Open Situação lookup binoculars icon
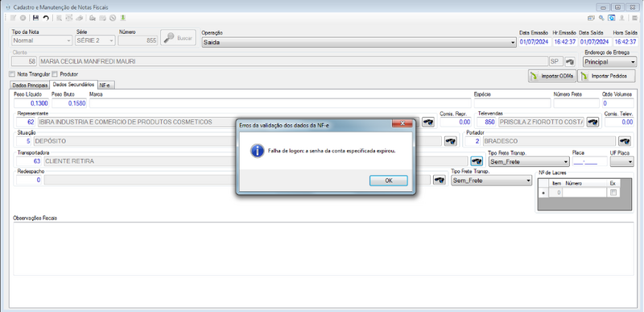The image size is (644, 312). 451,141
